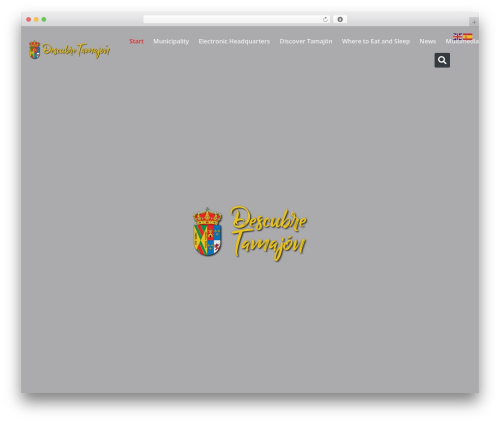The height and width of the screenshot is (423, 500).
Task: Switch language with the Spain flag
Action: (468, 36)
